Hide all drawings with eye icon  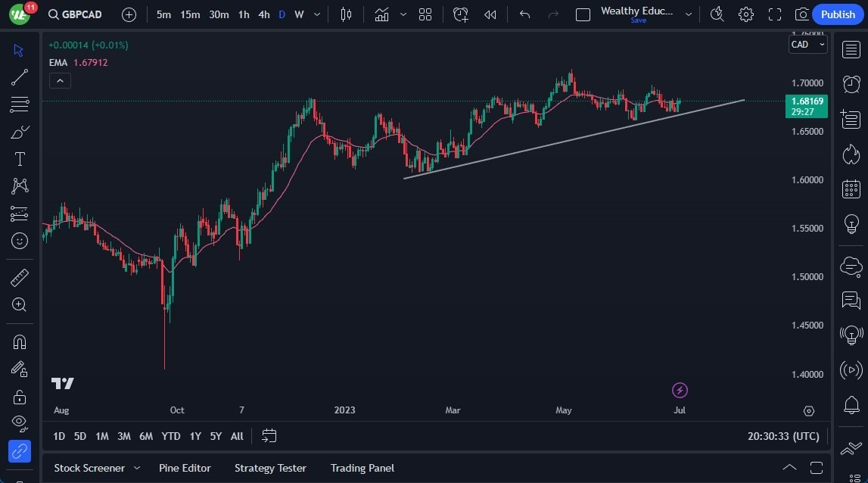pos(20,422)
